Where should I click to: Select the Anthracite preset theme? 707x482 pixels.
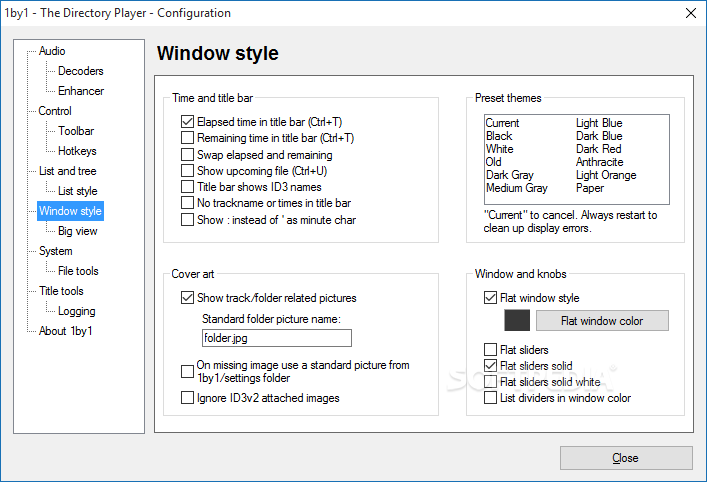pyautogui.click(x=600, y=162)
